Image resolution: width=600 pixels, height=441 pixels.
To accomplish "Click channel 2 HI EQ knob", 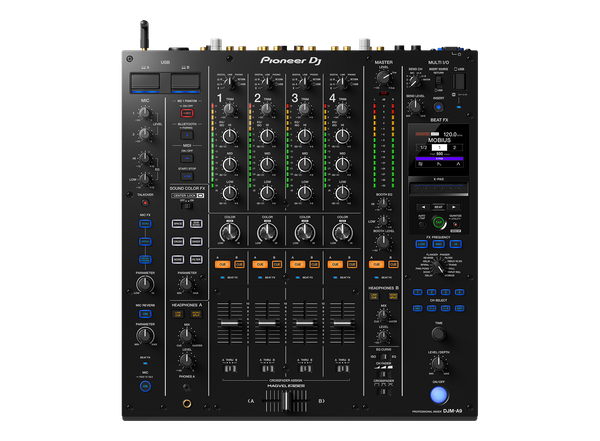I will [x=267, y=136].
